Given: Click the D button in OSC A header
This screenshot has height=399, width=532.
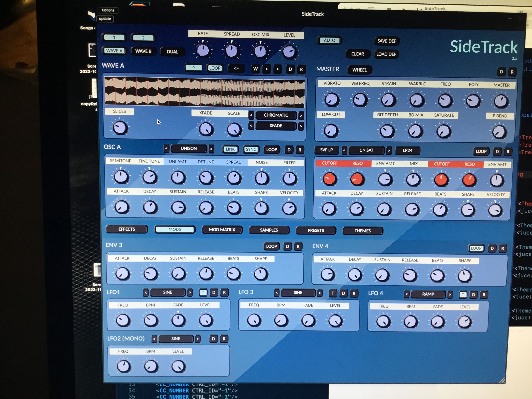Looking at the screenshot, I should pyautogui.click(x=289, y=150).
